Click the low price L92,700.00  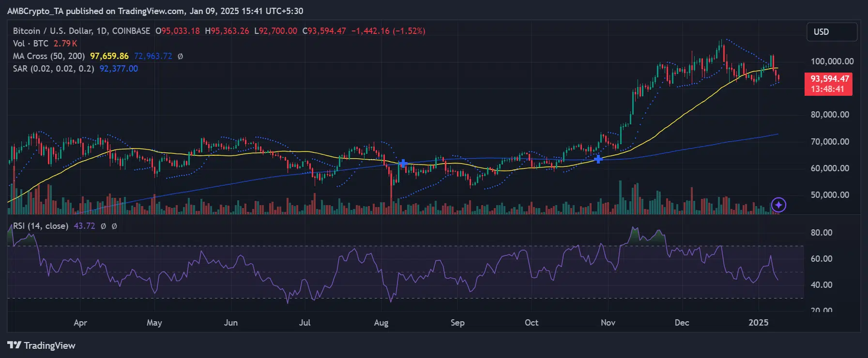pos(276,31)
